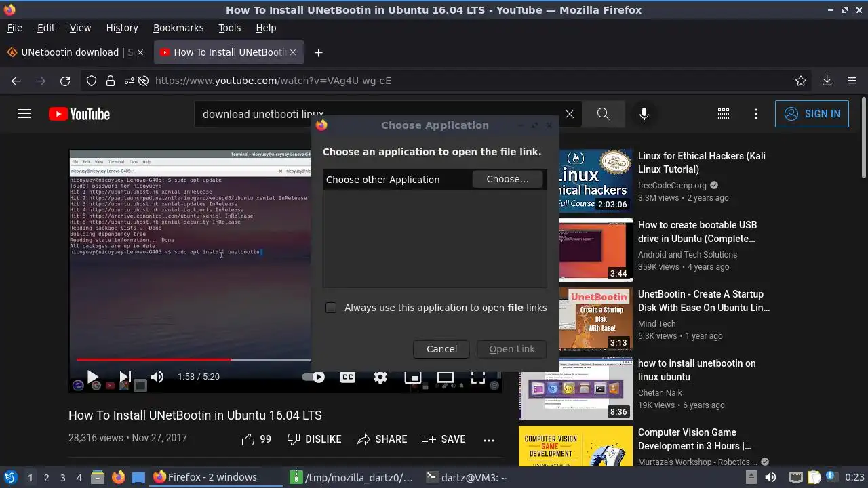This screenshot has width=868, height=488.
Task: Reload the current page
Action: coord(65,81)
